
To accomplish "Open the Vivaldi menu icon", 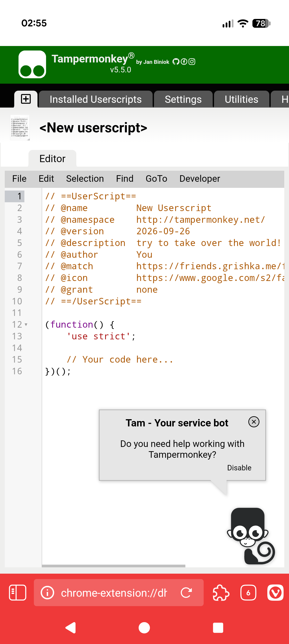I will click(275, 593).
